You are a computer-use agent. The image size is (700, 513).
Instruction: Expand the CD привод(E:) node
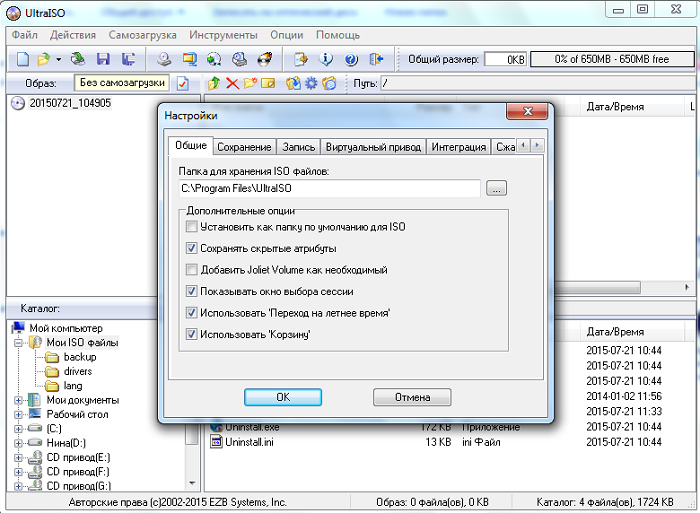tap(18, 457)
